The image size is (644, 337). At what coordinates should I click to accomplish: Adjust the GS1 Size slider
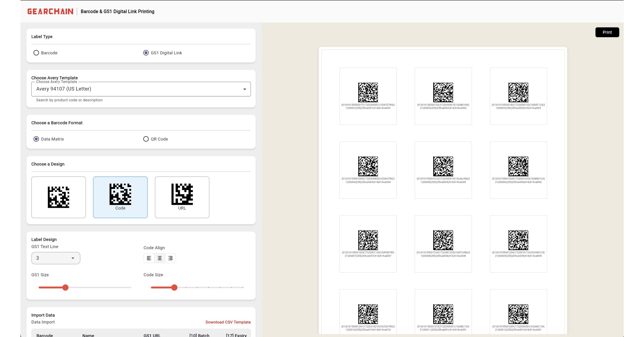coord(65,288)
